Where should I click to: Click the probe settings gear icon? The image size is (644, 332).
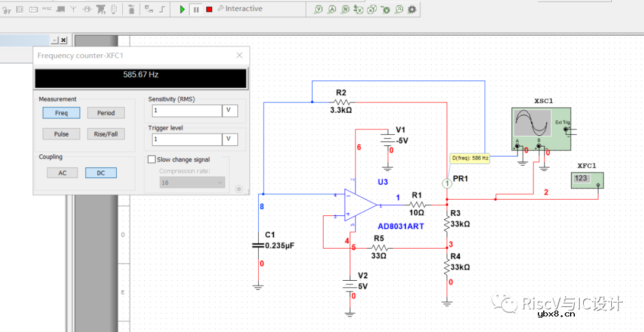(x=412, y=10)
